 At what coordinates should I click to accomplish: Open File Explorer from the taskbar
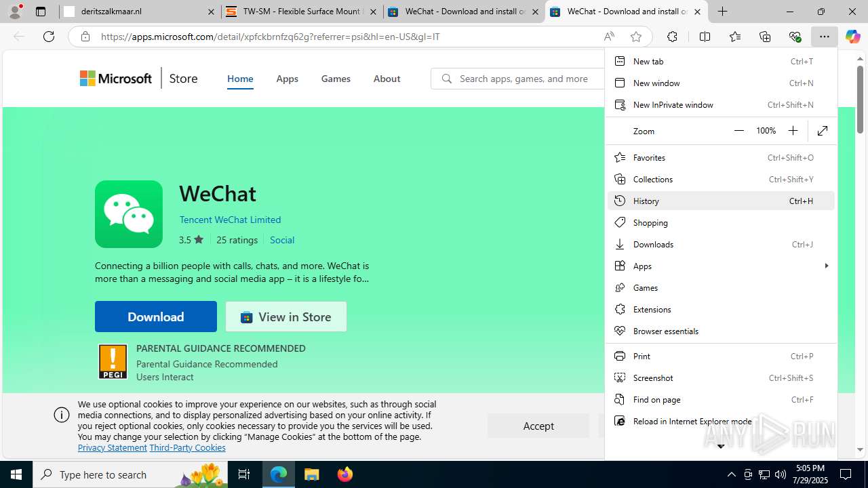click(312, 474)
